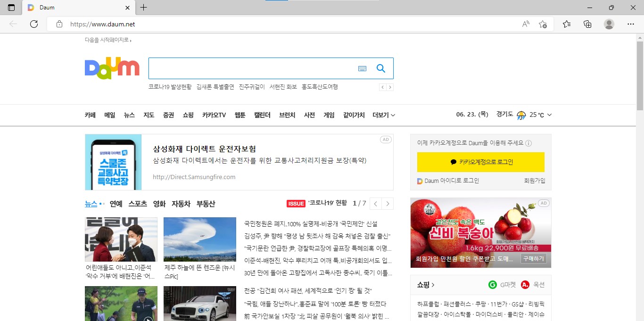This screenshot has width=644, height=321.
Task: Show previous trending search keywords arrow
Action: 382,87
